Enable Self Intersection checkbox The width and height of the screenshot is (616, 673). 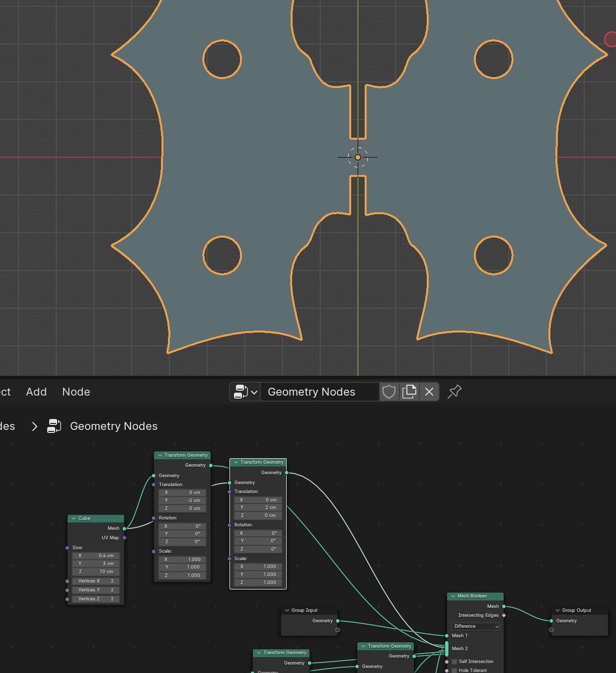click(x=454, y=662)
